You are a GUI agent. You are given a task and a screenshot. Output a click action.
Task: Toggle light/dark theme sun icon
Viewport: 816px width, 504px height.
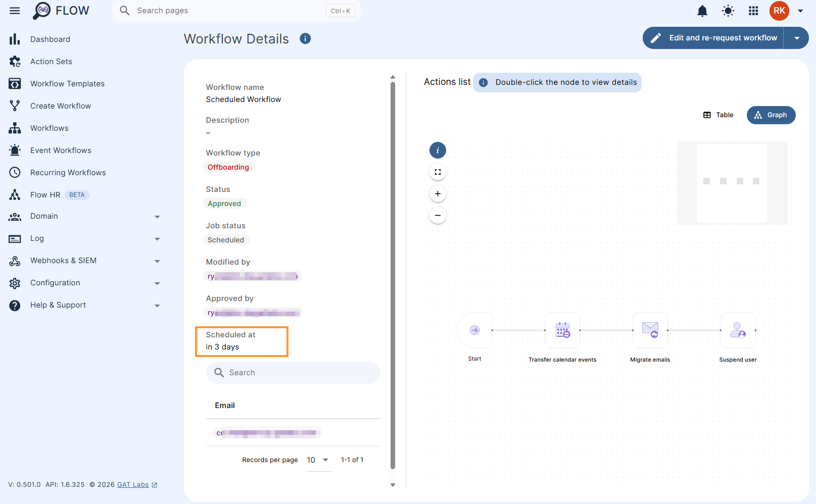coord(728,11)
